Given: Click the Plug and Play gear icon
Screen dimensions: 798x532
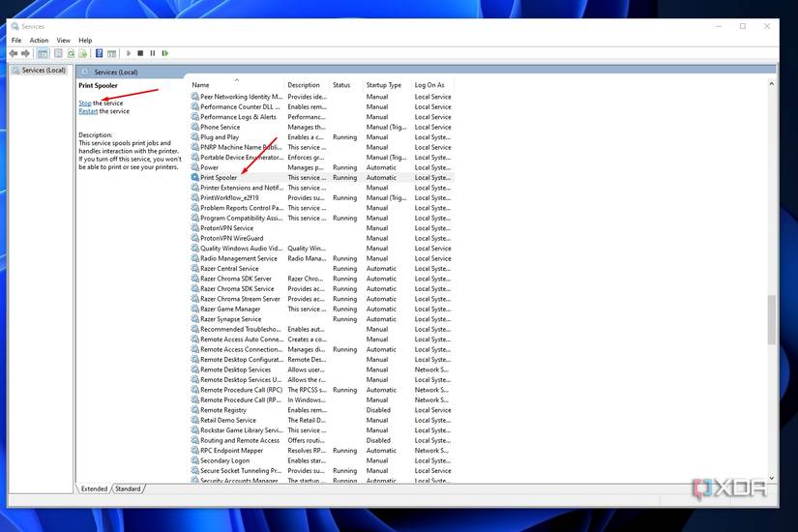Looking at the screenshot, I should click(195, 137).
